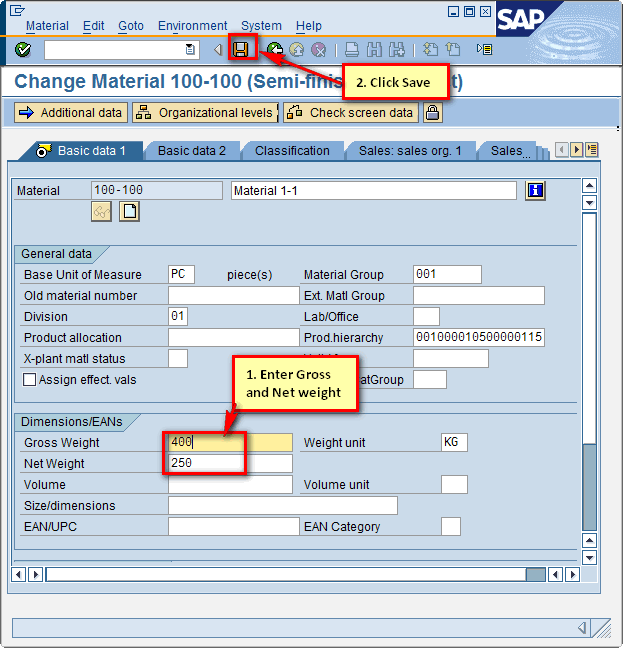Click the horizontal scrollbar thumb at bottom
This screenshot has height=648, width=623.
535,574
